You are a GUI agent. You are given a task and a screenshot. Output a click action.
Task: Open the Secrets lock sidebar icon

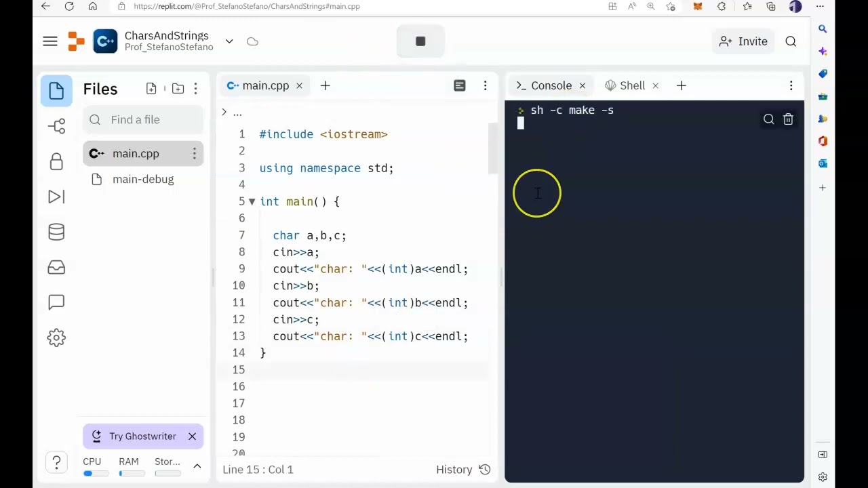click(56, 161)
